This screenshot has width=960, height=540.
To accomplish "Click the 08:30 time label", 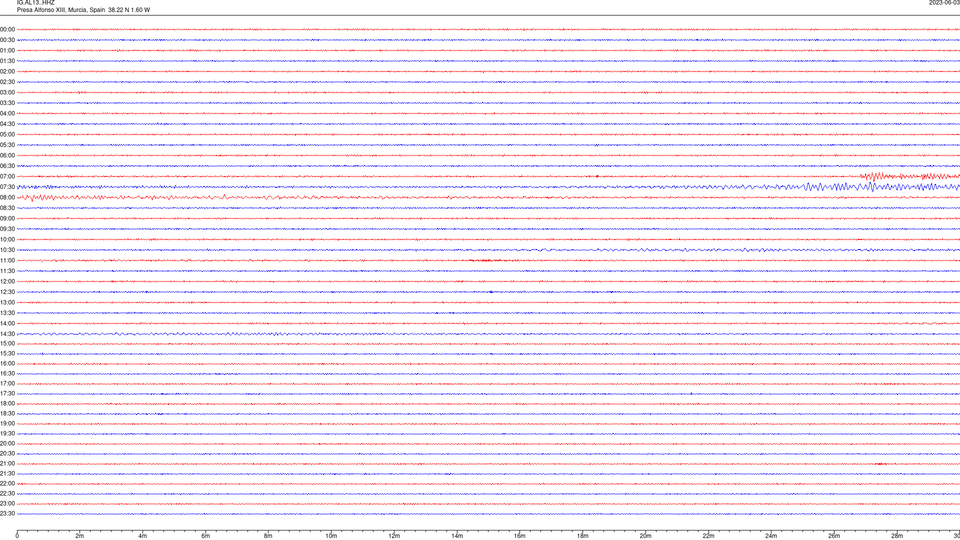I will click(x=7, y=208).
